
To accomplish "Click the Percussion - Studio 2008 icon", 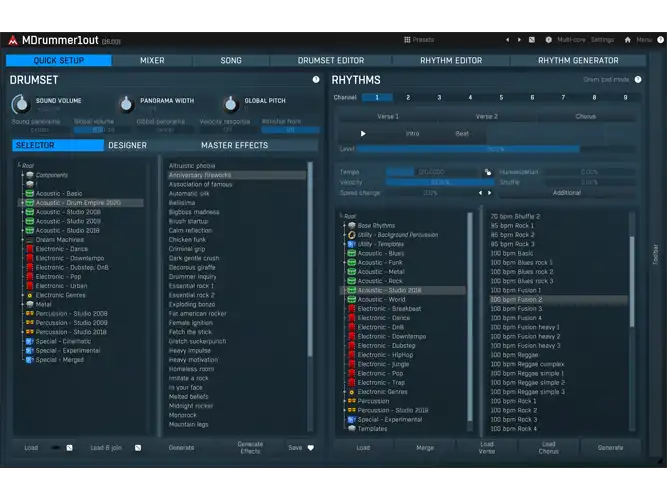I will coord(30,314).
